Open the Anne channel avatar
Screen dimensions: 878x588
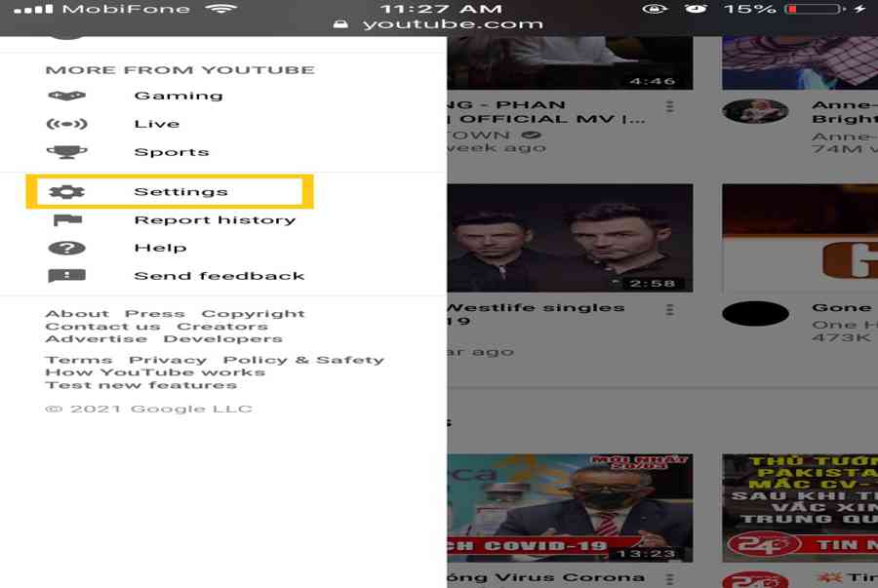point(755,111)
